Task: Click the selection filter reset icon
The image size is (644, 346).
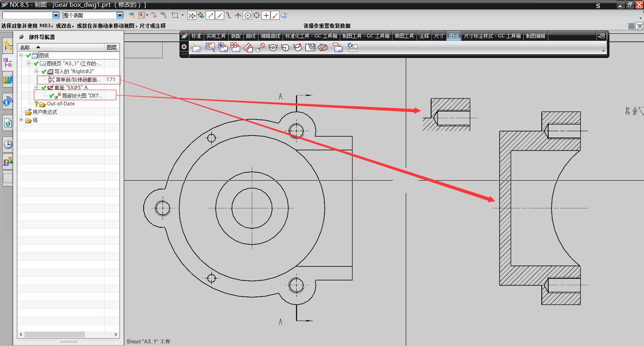Action: [132, 15]
